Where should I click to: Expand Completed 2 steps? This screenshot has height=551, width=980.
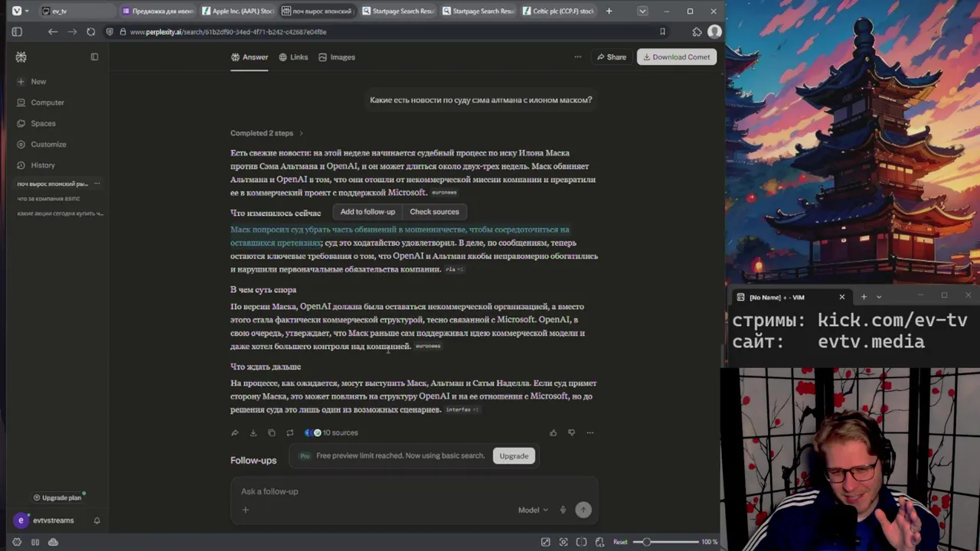(x=266, y=133)
